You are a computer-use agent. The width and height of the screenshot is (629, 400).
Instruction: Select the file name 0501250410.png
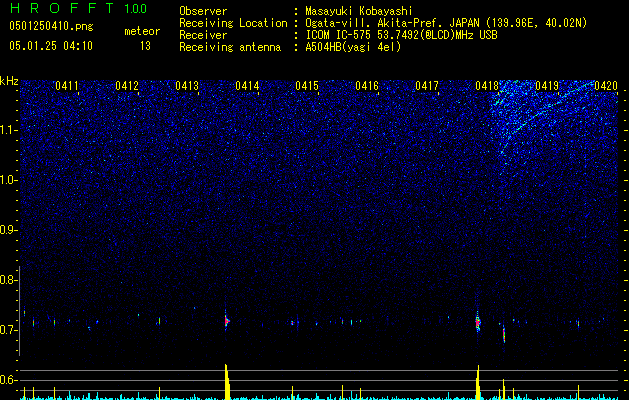point(51,26)
